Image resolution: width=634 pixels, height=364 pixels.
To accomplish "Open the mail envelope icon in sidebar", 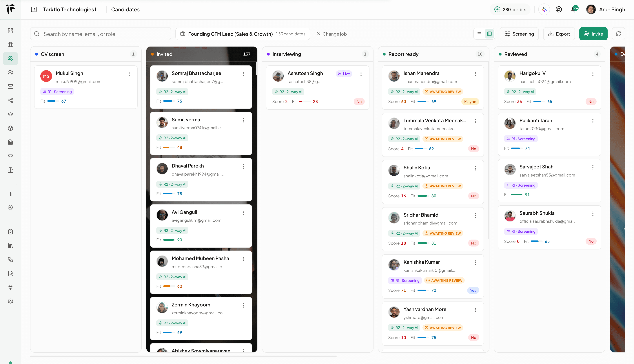I will (x=10, y=87).
